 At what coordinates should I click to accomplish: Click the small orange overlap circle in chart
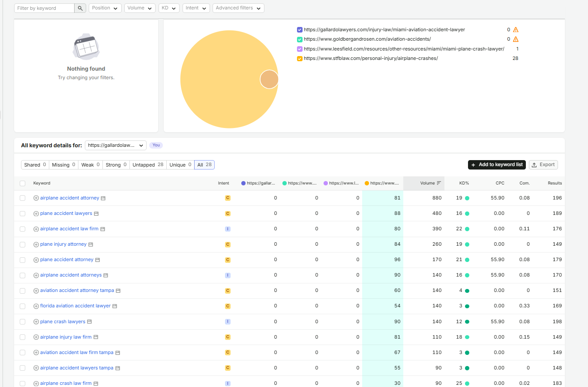[269, 79]
